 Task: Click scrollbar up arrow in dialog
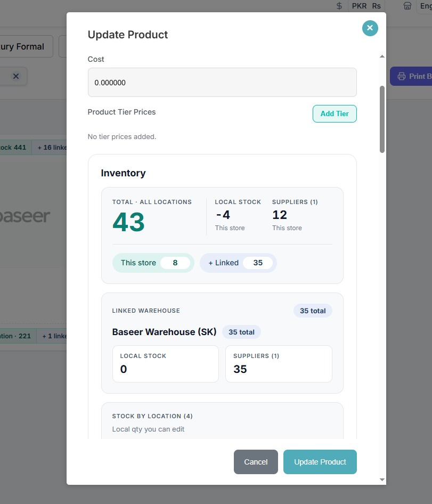point(382,56)
